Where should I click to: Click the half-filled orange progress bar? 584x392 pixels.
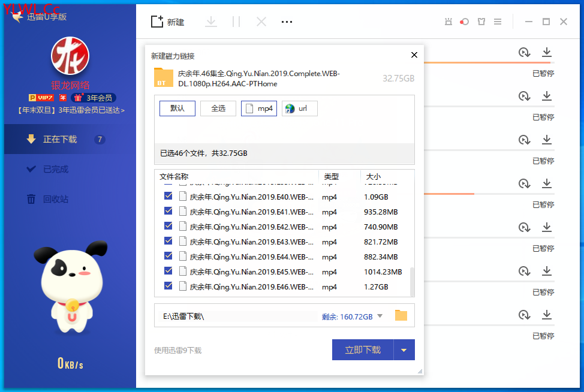click(449, 194)
